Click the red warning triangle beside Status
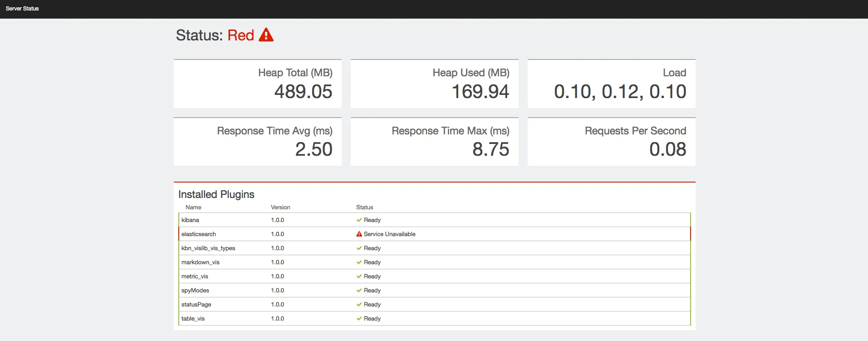This screenshot has height=341, width=868. 266,35
